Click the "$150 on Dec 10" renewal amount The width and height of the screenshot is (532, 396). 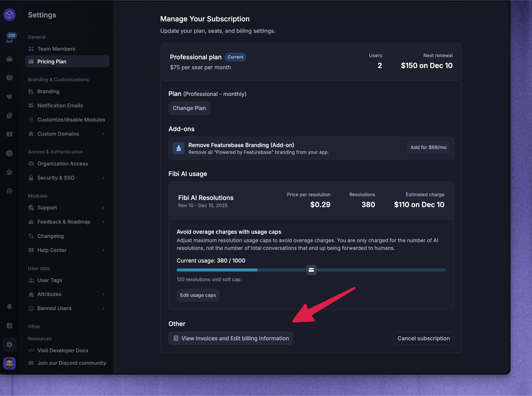(x=426, y=65)
